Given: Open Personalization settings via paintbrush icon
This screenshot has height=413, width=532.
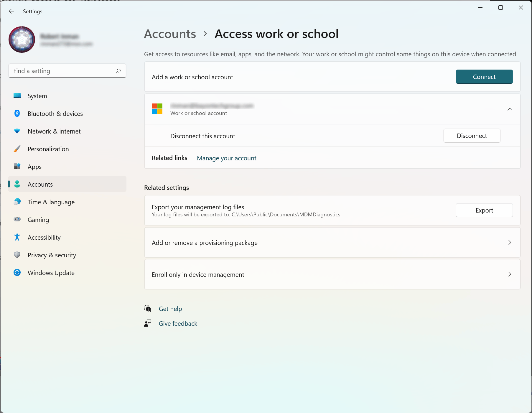Looking at the screenshot, I should coord(17,149).
